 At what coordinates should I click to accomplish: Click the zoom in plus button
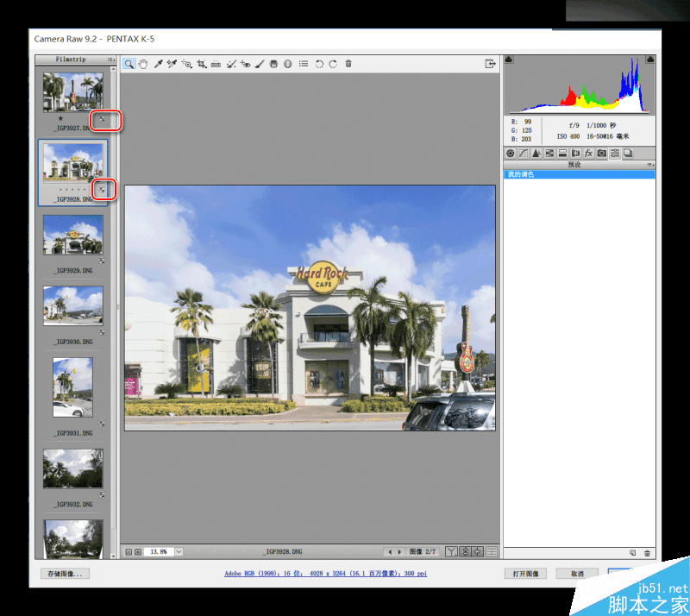(x=138, y=551)
